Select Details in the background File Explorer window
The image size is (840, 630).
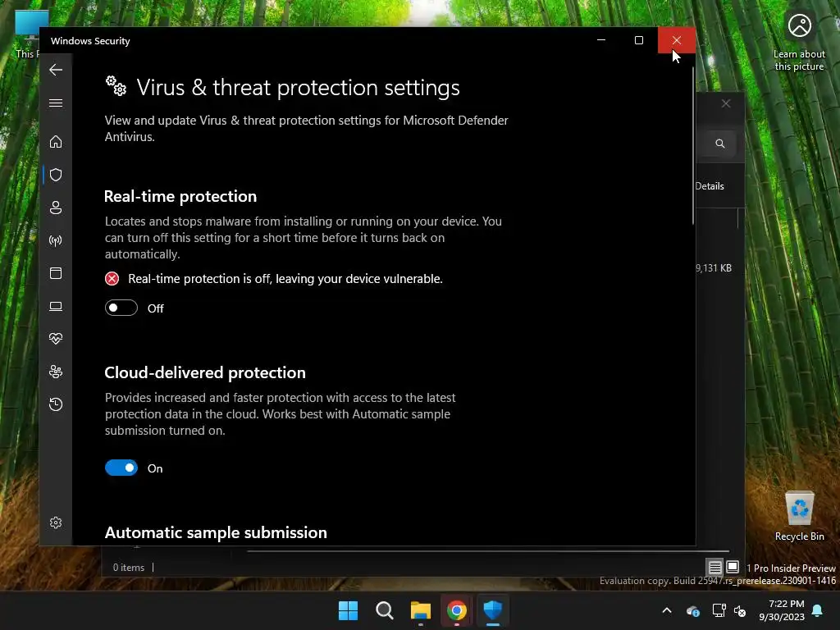tap(710, 186)
